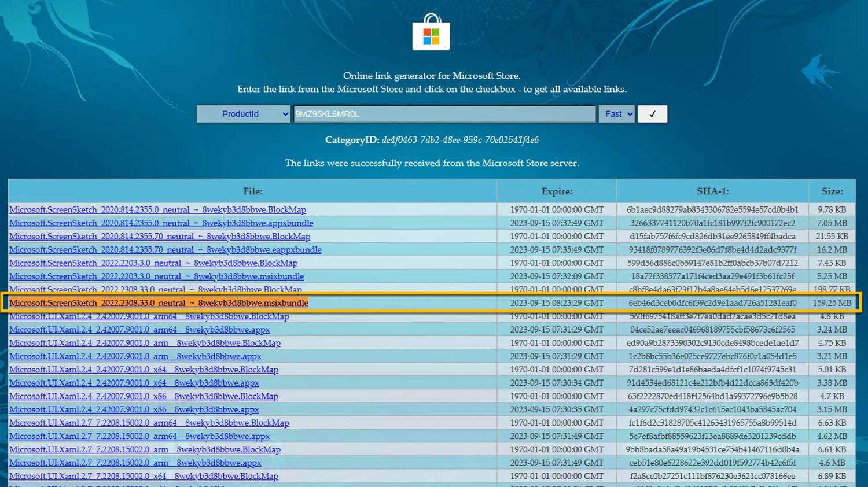Click expire time "2023-09-15 07:35:49 GMT"
868x487 pixels.
557,250
